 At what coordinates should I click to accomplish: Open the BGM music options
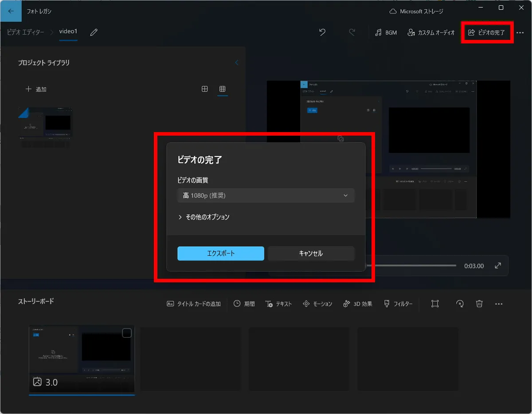point(385,32)
